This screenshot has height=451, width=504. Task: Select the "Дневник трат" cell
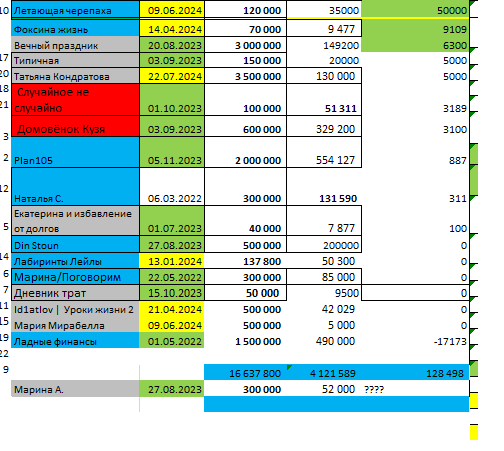pyautogui.click(x=75, y=293)
